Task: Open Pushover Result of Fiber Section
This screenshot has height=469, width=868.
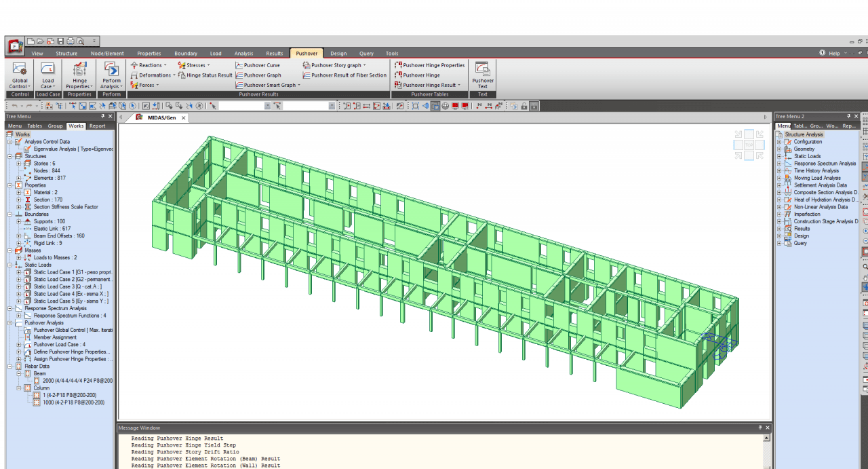Action: click(x=349, y=75)
